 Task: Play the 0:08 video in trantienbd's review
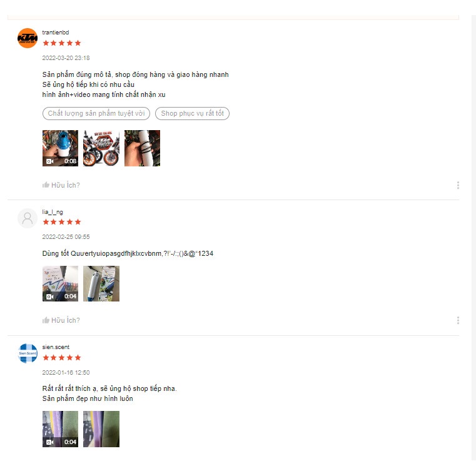click(x=60, y=148)
